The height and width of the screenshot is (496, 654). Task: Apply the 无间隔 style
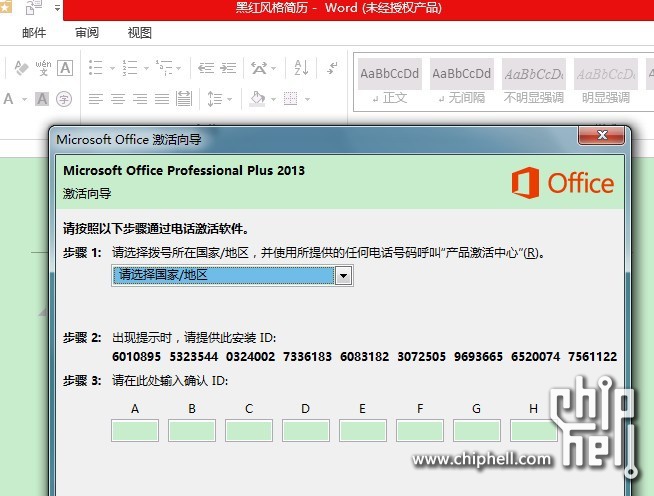pyautogui.click(x=462, y=82)
